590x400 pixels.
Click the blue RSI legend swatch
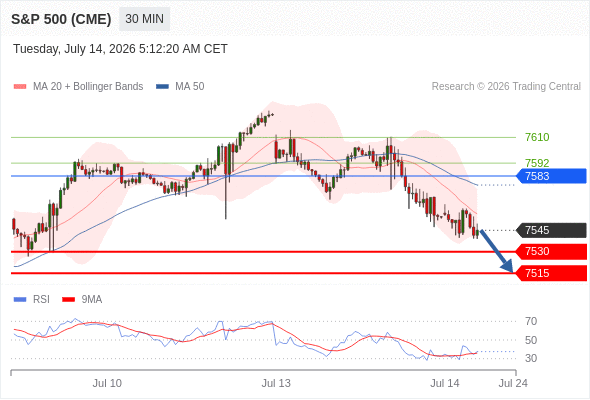pyautogui.click(x=20, y=300)
